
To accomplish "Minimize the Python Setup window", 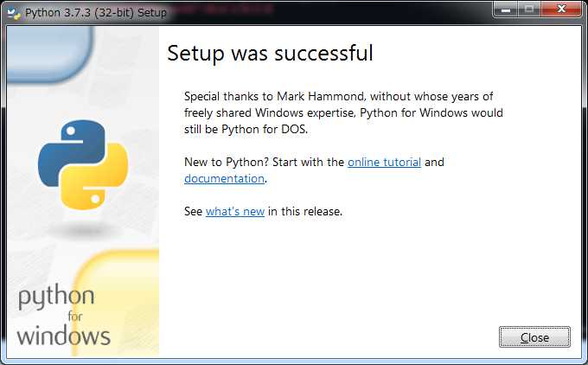I will pyautogui.click(x=506, y=10).
